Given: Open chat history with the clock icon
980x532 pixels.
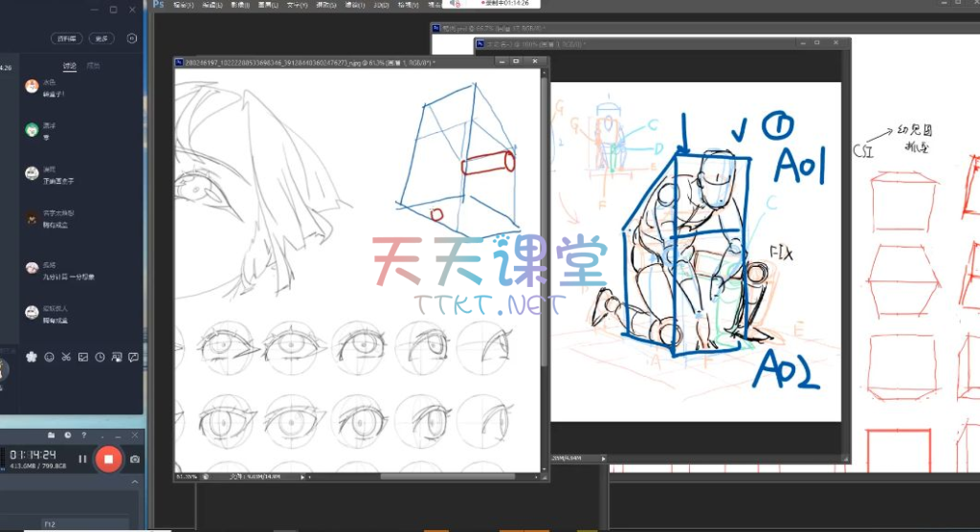Looking at the screenshot, I should [100, 357].
